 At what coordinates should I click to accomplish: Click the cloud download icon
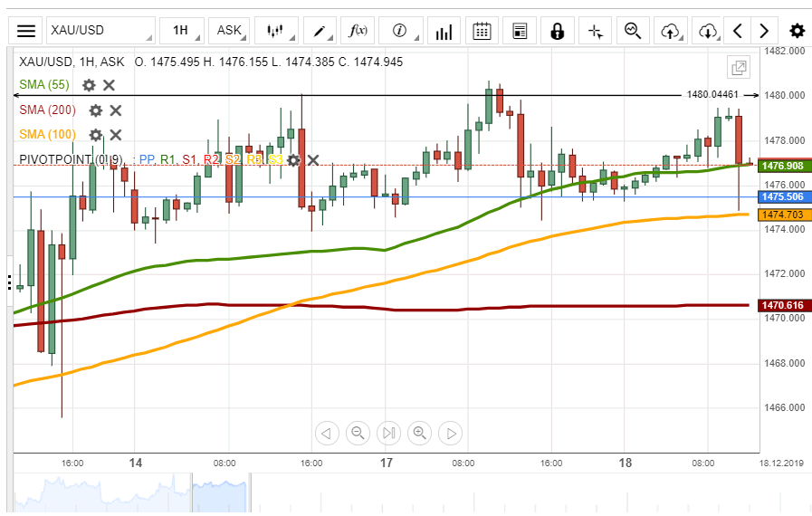[x=708, y=31]
